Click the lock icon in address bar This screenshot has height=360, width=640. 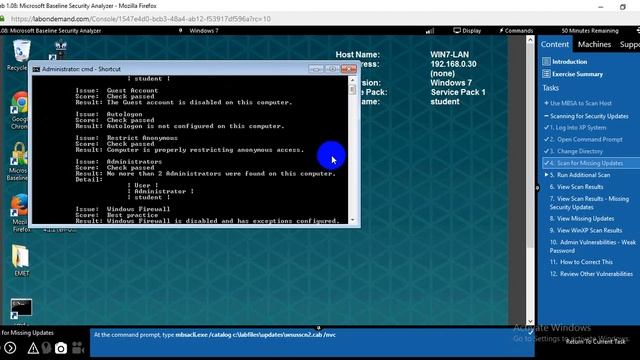click(x=2, y=19)
